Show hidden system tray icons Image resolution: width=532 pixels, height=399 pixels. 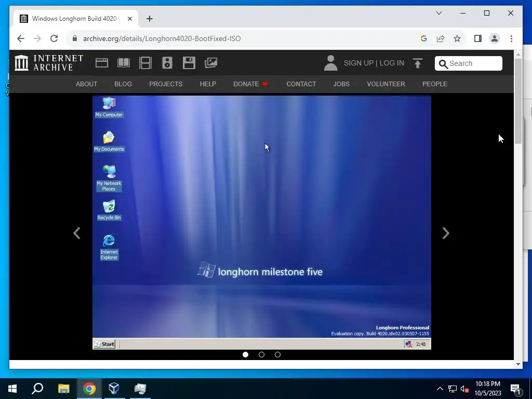tap(440, 389)
